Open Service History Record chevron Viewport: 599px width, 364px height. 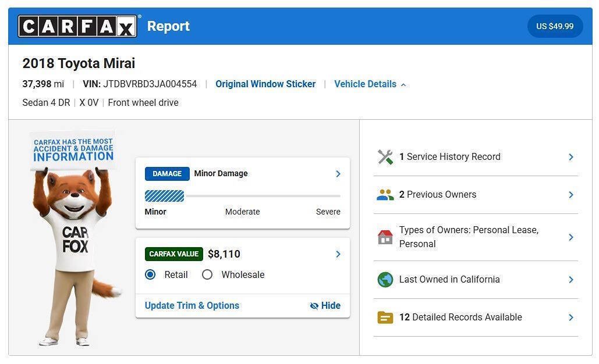(x=570, y=157)
